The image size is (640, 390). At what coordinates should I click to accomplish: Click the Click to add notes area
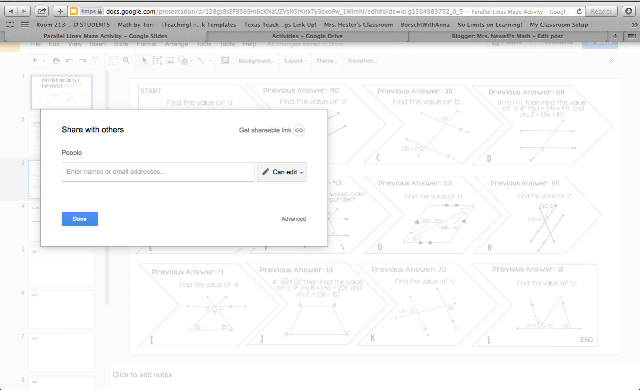click(142, 374)
